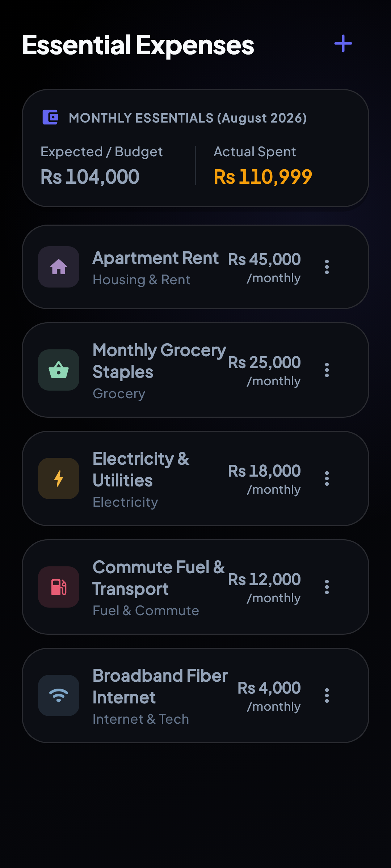Tap the Expected / Budget Rs 104,000 value
391x868 pixels.
click(x=90, y=177)
